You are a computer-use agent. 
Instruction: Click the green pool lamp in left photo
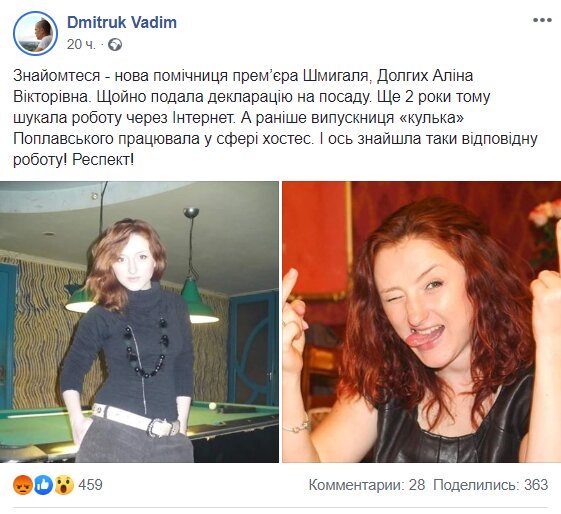[x=197, y=300]
